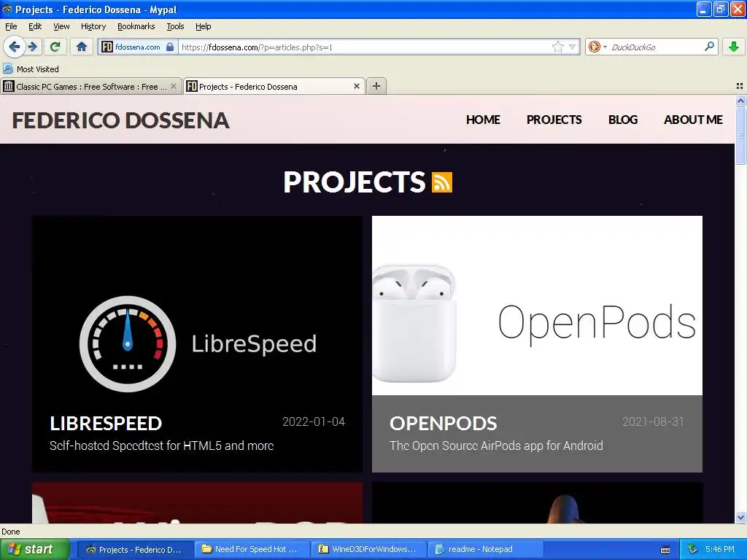Image resolution: width=747 pixels, height=560 pixels.
Task: Click the DuckDuckGo search input field
Action: [656, 47]
